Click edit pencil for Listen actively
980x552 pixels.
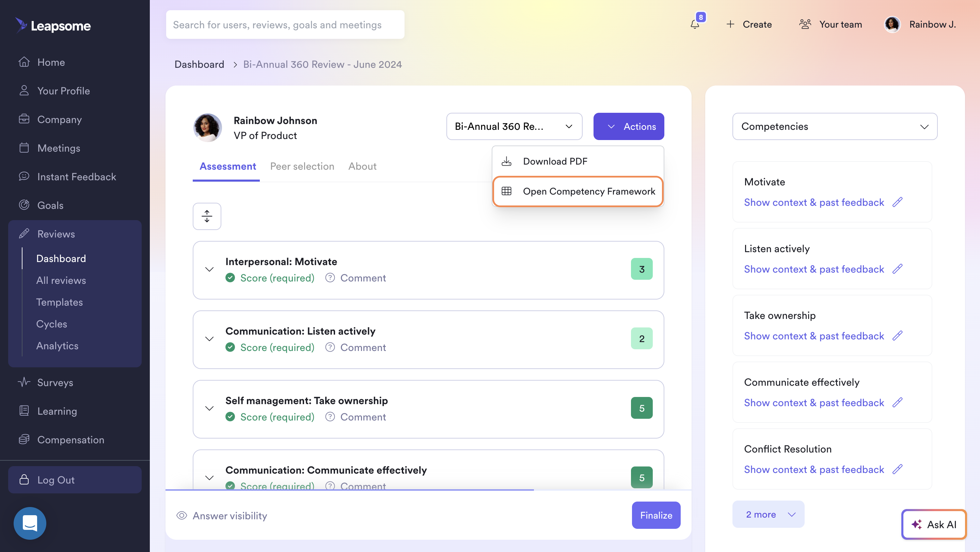pyautogui.click(x=898, y=269)
